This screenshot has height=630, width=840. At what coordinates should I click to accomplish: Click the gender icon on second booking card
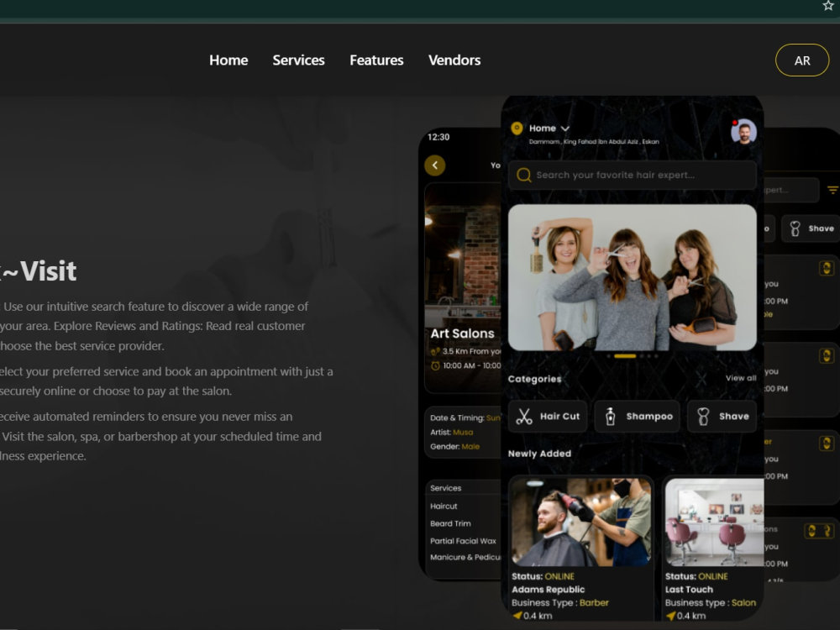tap(827, 355)
